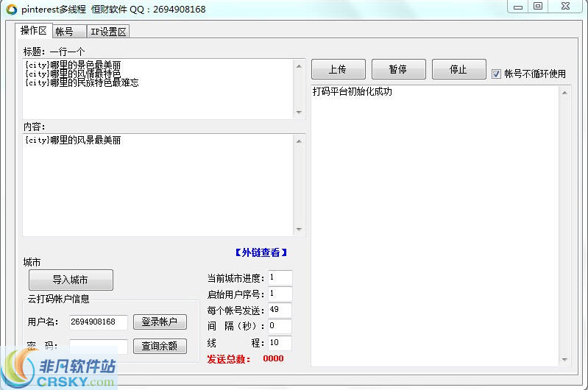Click the 发送总数 value 0000

pos(273,358)
